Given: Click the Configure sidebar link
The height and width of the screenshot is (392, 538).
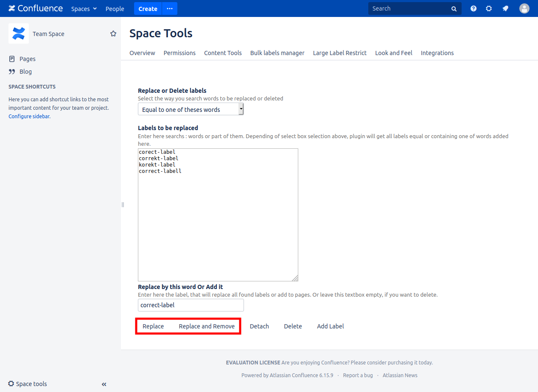Looking at the screenshot, I should (29, 116).
